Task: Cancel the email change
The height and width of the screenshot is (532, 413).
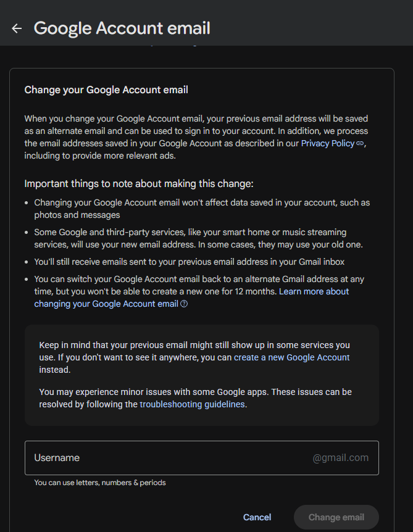Action: pyautogui.click(x=257, y=517)
